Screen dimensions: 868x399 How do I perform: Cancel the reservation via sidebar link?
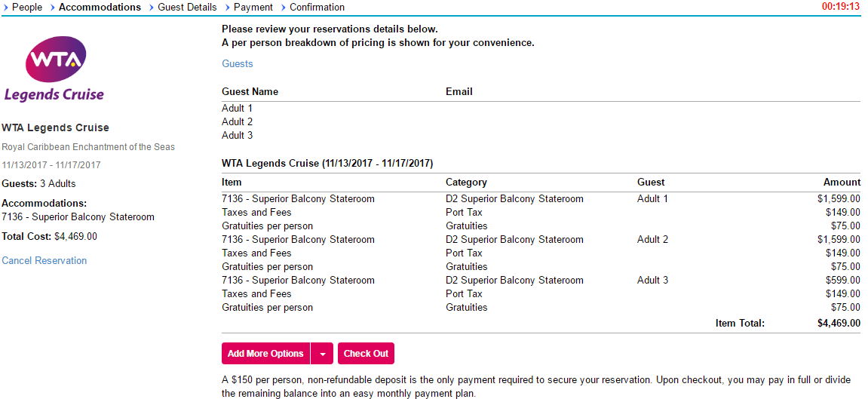44,261
